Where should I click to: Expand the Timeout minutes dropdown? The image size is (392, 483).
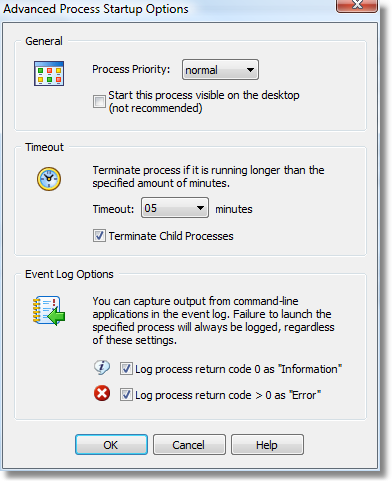pyautogui.click(x=175, y=208)
